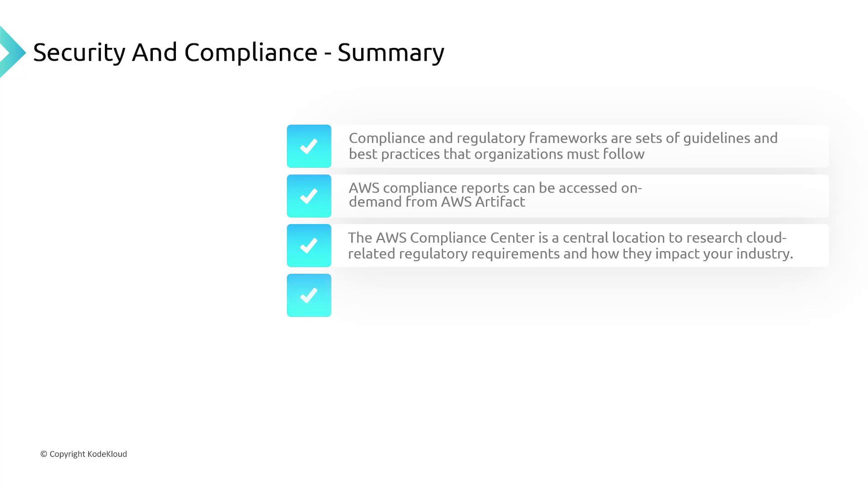Click the word 'Summary' in the title
Screen dimensions: 868x488
(x=391, y=52)
